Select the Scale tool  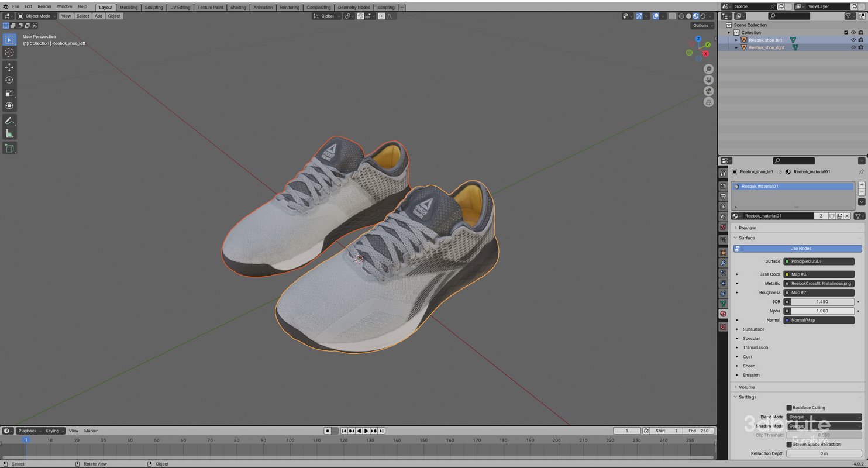9,92
